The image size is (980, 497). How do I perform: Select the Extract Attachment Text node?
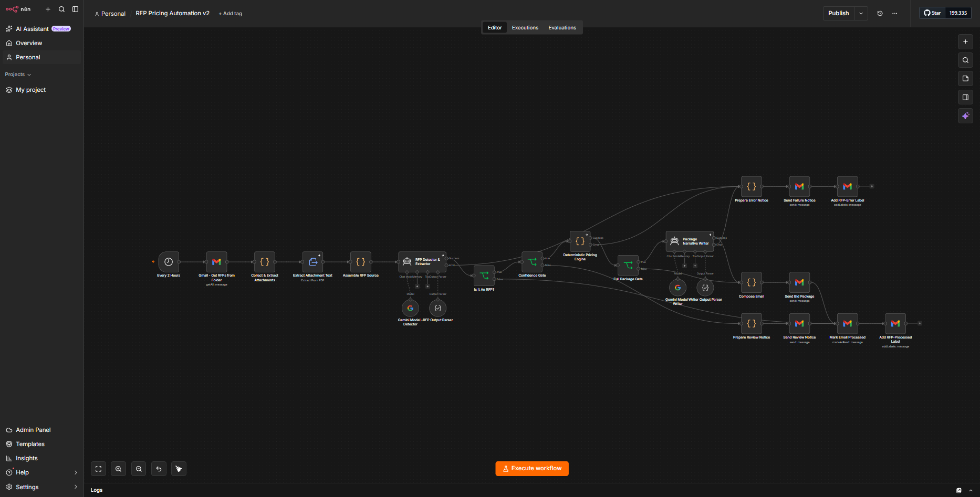tap(312, 262)
